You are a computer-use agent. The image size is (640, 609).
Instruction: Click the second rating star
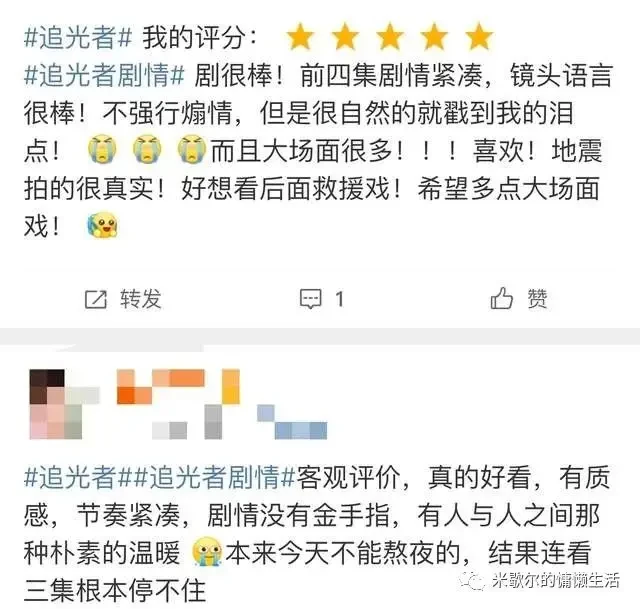coord(345,37)
